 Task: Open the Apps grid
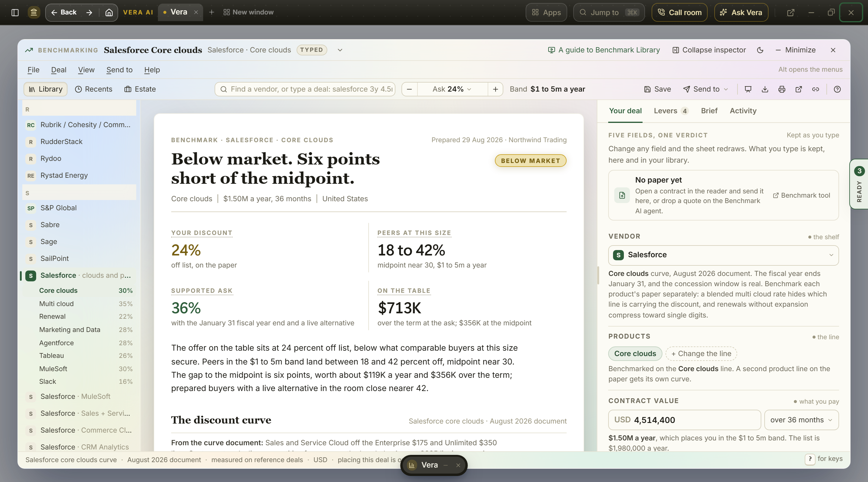pos(546,12)
